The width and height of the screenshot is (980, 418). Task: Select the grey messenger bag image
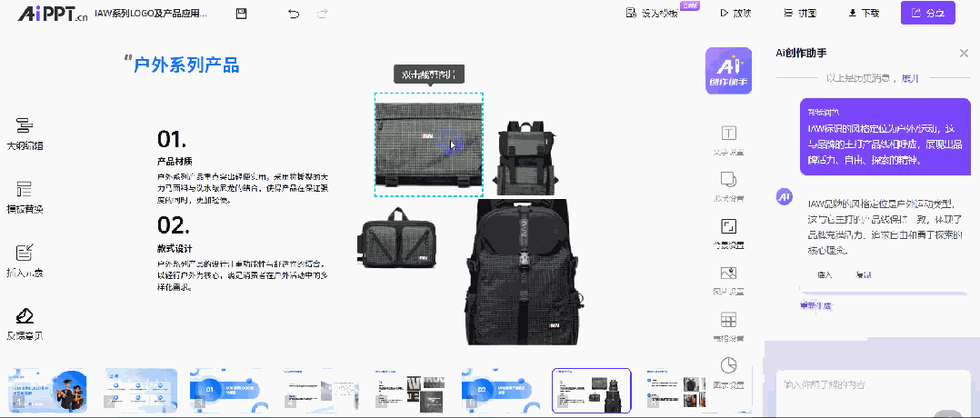point(429,144)
